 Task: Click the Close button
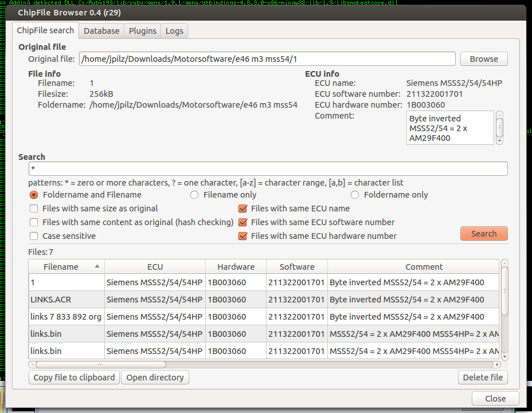495,399
